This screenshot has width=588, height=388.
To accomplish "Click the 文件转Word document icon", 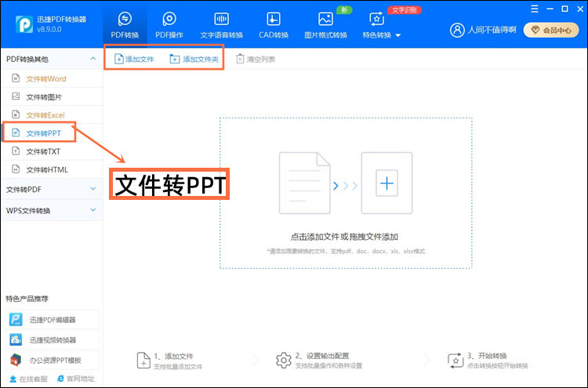I will [x=16, y=78].
